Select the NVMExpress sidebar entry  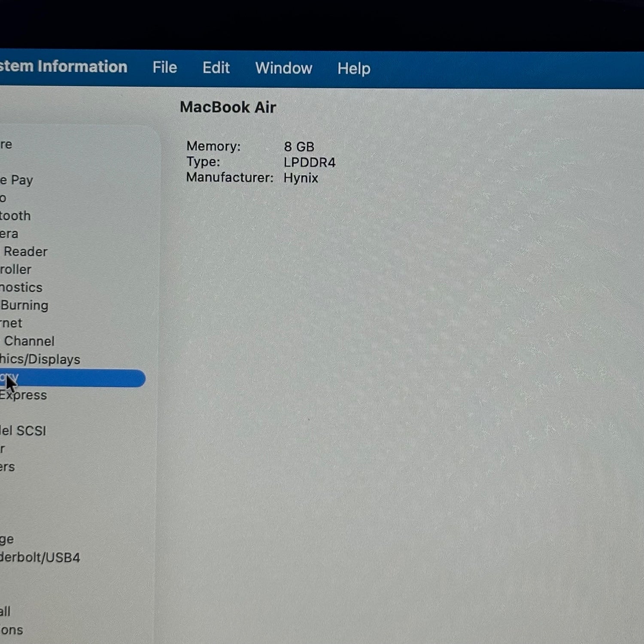(24, 395)
